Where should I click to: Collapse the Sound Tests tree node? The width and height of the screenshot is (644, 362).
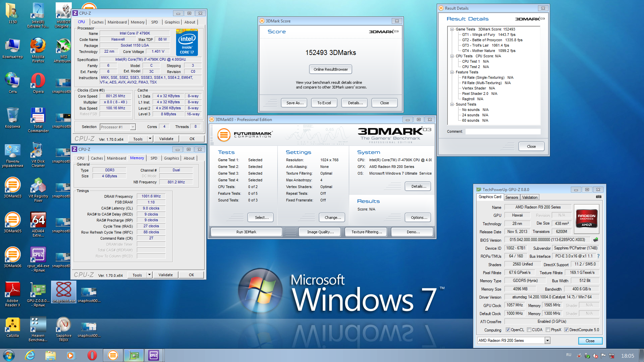[452, 105]
